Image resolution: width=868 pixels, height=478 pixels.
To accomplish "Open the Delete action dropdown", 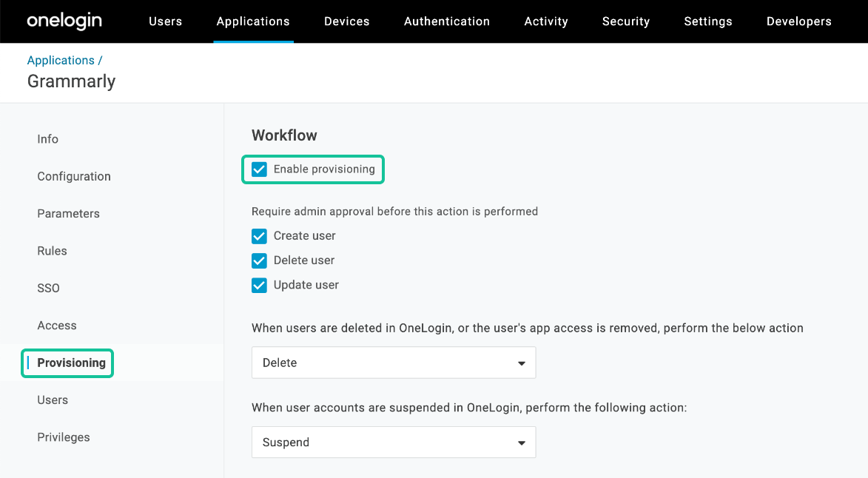I will tap(394, 363).
